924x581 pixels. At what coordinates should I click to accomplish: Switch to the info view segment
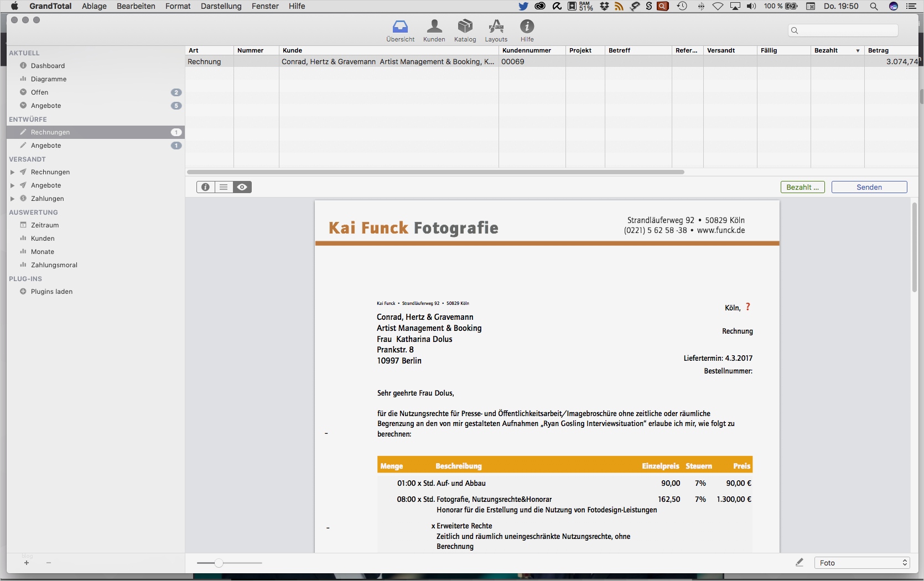tap(205, 187)
